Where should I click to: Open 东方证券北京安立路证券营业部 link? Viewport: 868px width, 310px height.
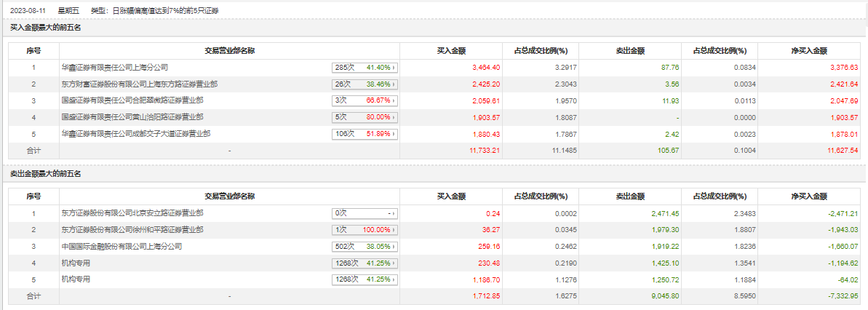click(x=132, y=213)
